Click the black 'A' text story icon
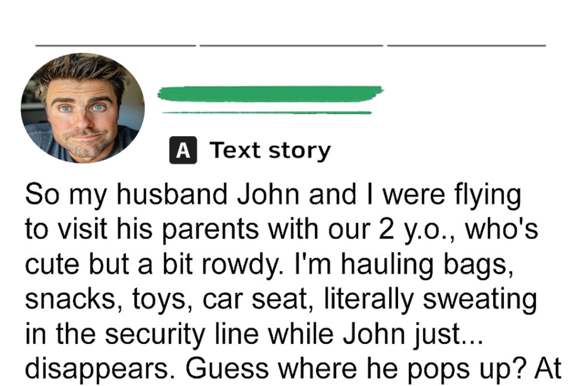 click(x=183, y=150)
